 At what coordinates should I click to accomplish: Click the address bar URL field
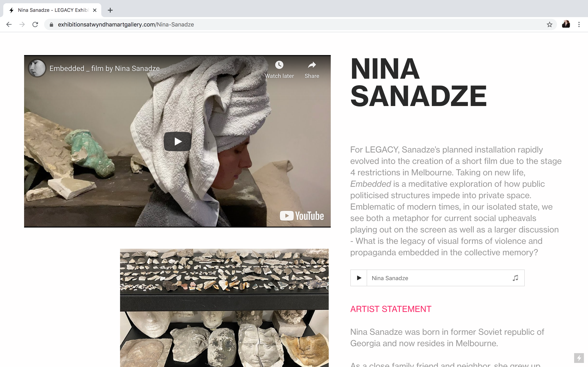pyautogui.click(x=300, y=24)
